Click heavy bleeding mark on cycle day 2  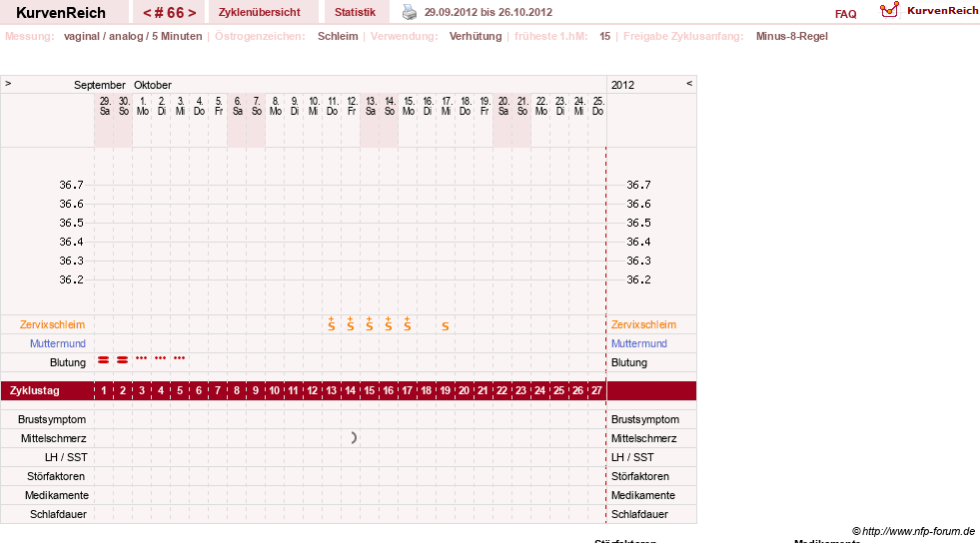click(x=123, y=360)
